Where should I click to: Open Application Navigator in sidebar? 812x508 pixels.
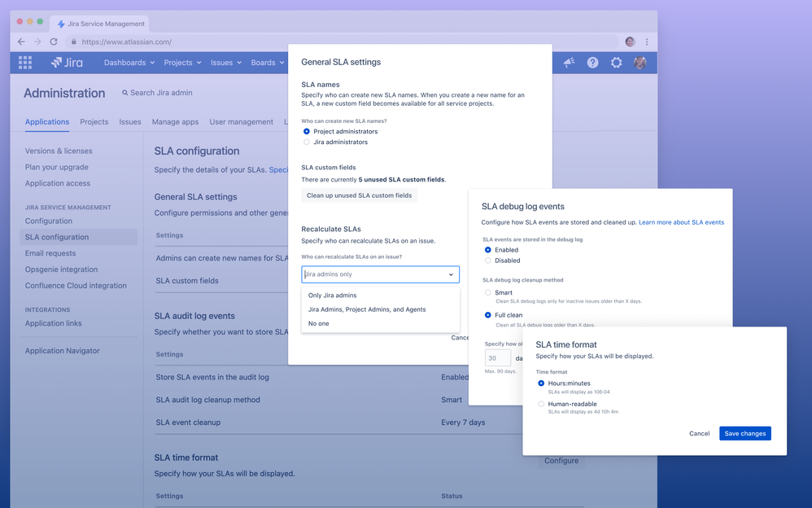62,350
